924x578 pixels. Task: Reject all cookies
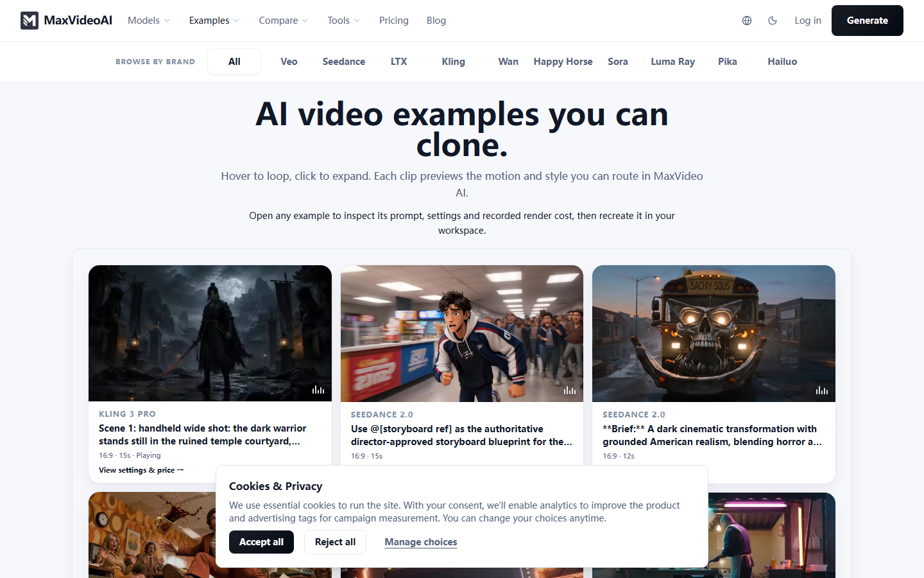tap(335, 542)
